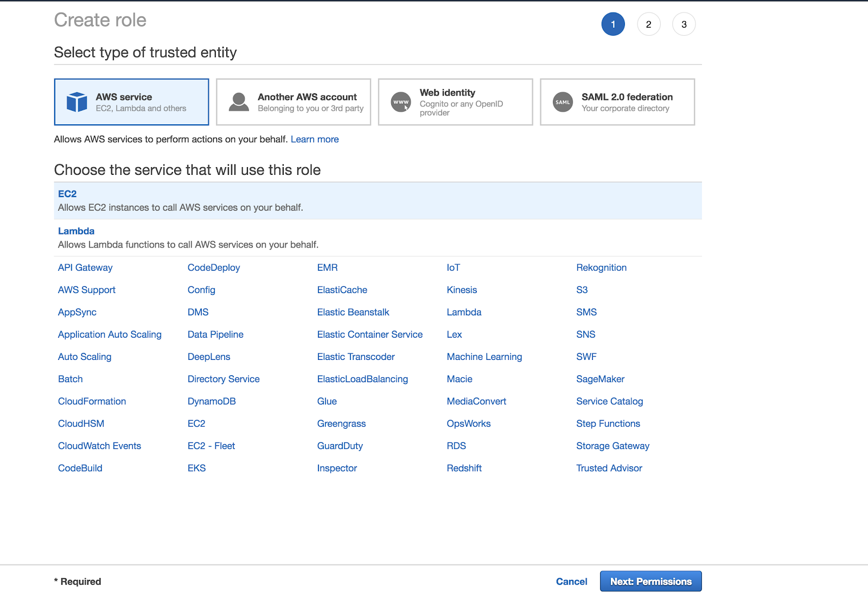Select Another AWS account trusted entity
Image resolution: width=868 pixels, height=595 pixels.
(x=293, y=102)
